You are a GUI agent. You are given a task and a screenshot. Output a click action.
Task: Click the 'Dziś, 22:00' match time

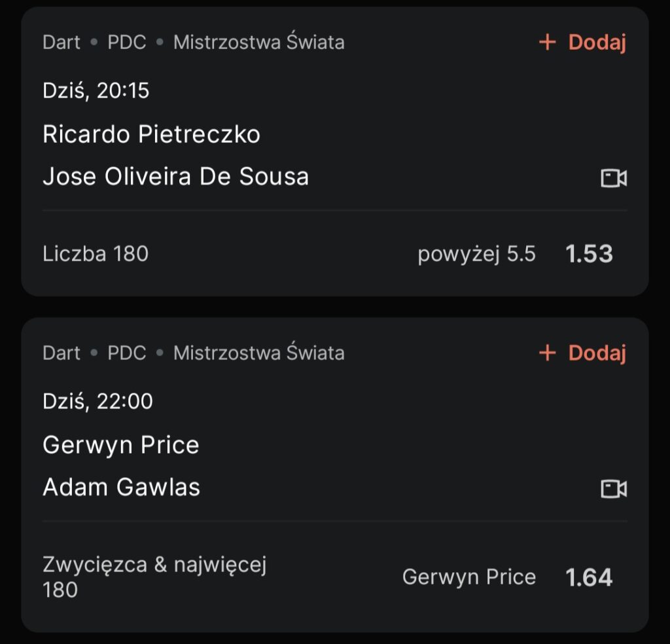tap(97, 401)
